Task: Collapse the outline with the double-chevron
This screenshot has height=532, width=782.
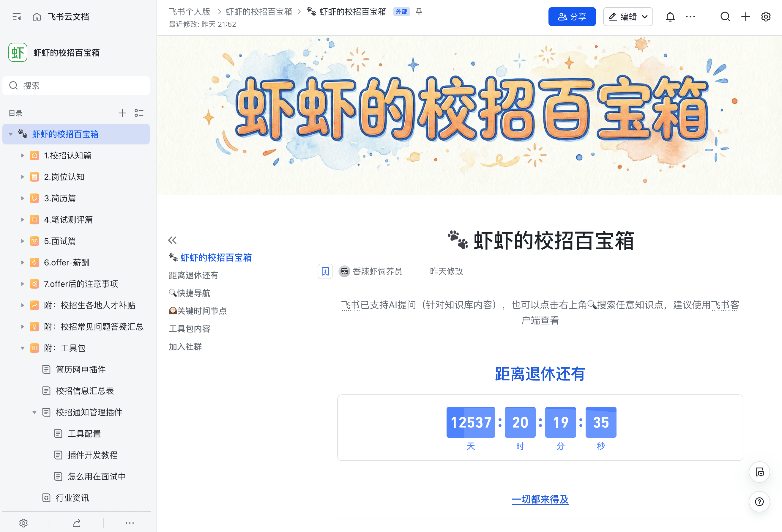Action: [173, 240]
